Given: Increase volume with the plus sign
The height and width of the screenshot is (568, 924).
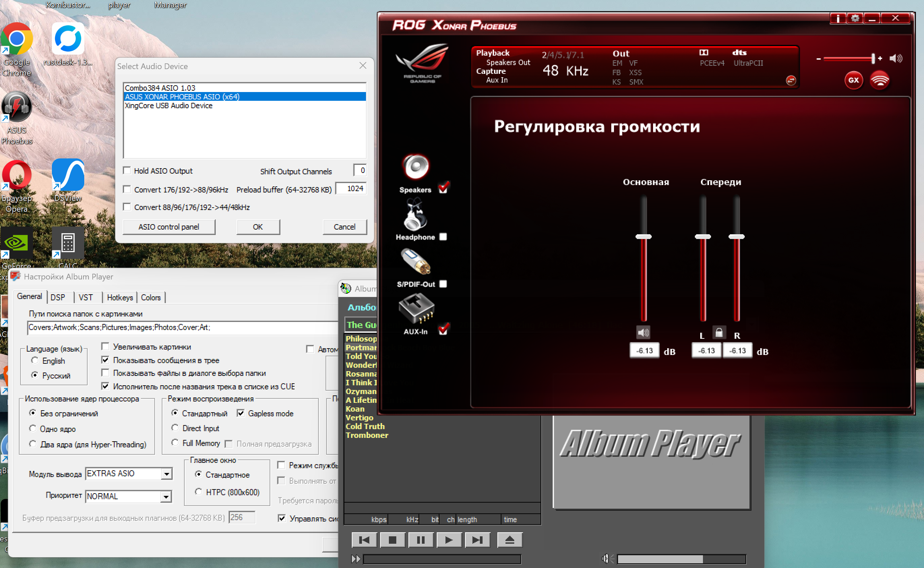Looking at the screenshot, I should pos(880,59).
